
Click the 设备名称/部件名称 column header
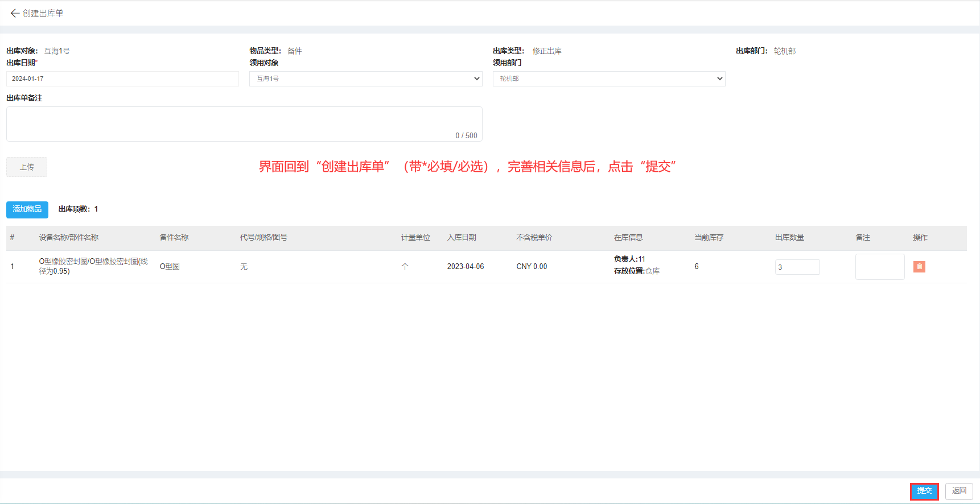tap(69, 238)
